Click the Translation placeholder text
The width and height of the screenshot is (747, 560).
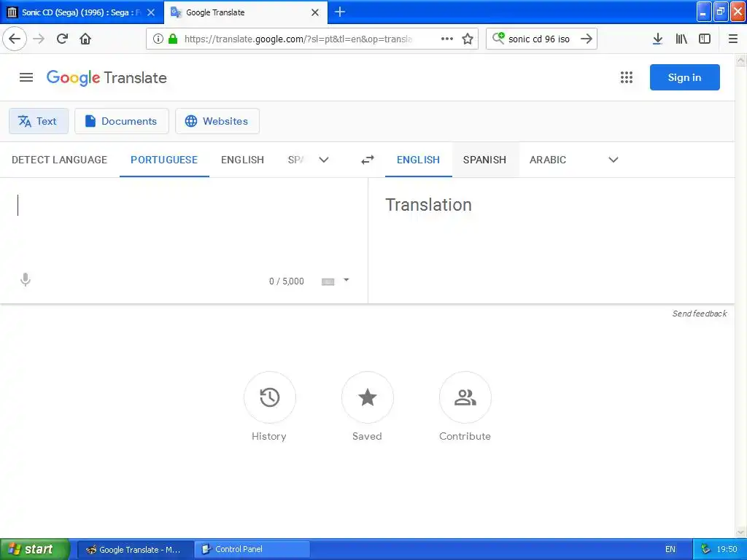[429, 205]
